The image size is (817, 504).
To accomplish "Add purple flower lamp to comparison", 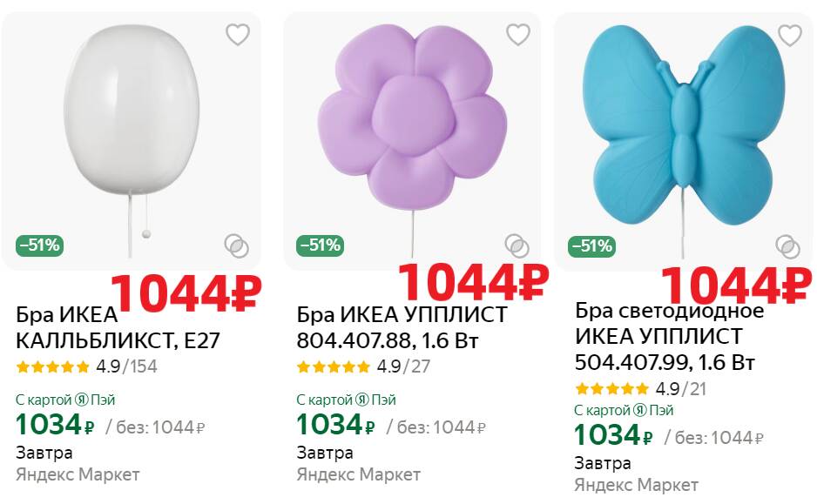I will 517,246.
